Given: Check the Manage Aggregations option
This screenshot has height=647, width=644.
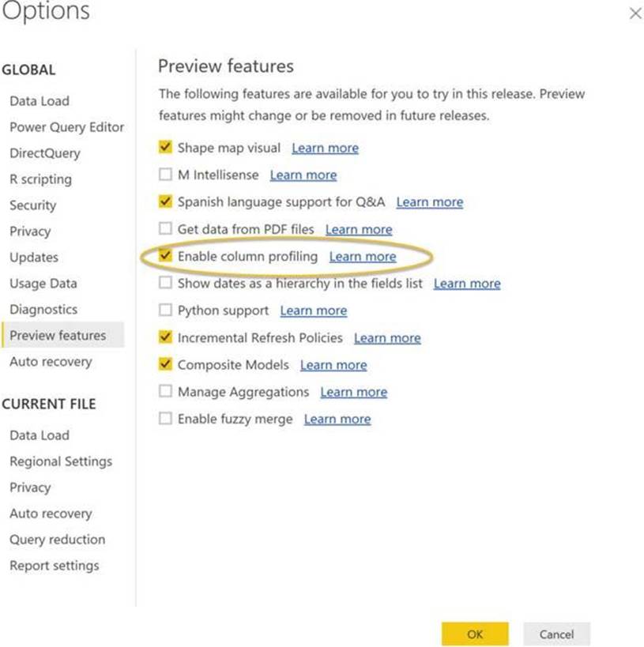Looking at the screenshot, I should (x=165, y=392).
